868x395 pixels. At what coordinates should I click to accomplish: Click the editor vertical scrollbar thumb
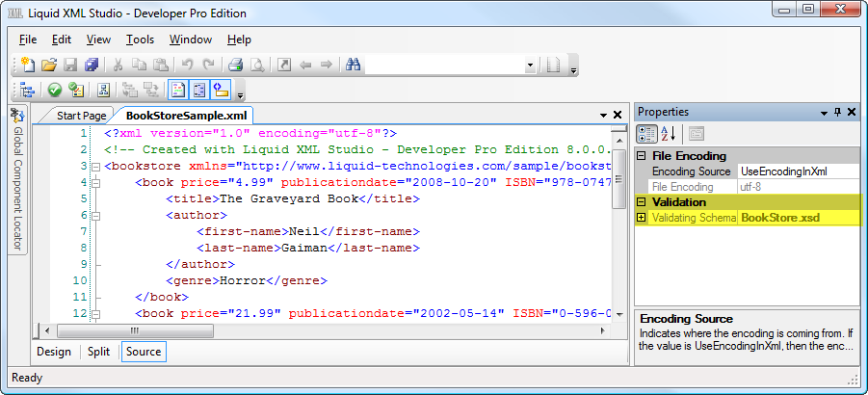pos(618,180)
